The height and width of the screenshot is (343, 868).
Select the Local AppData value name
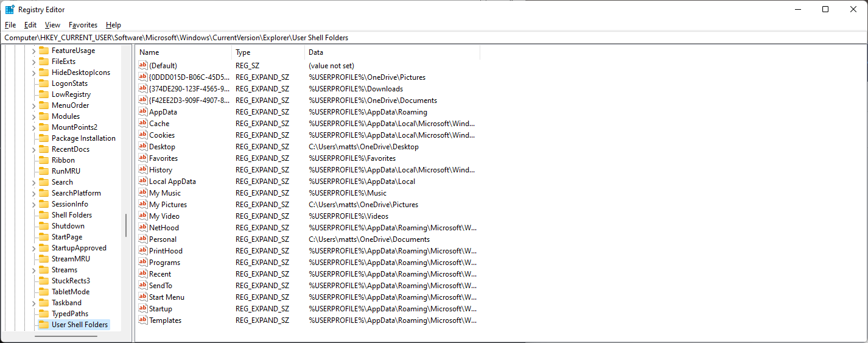[x=172, y=181]
